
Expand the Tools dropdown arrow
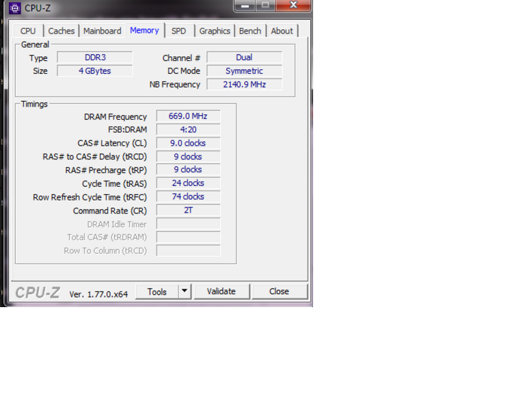click(x=184, y=291)
